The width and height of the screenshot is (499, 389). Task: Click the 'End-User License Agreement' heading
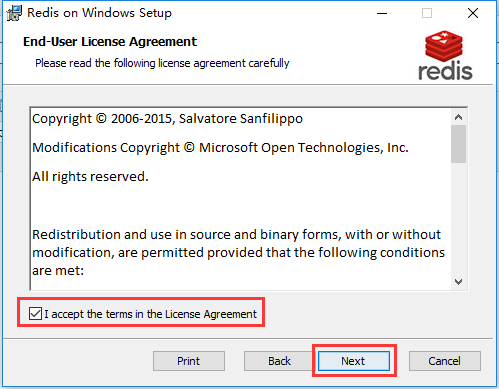click(x=110, y=42)
